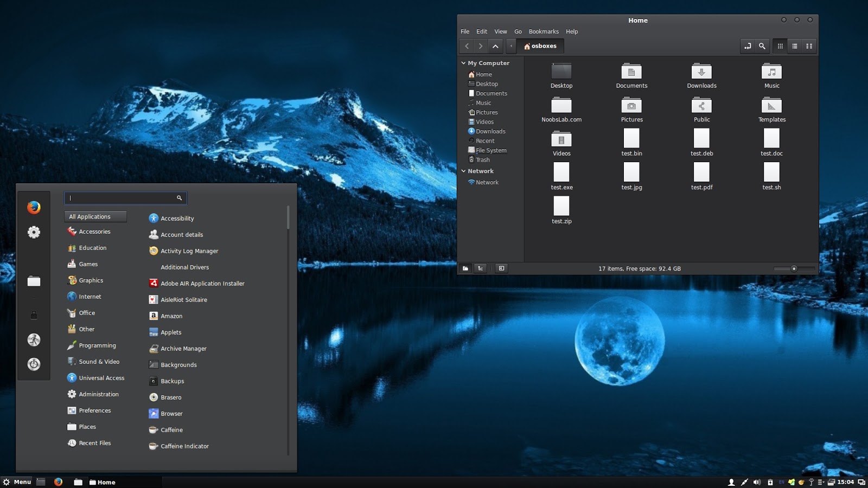The image size is (868, 488).
Task: Click the All Applications filter button
Action: (95, 216)
